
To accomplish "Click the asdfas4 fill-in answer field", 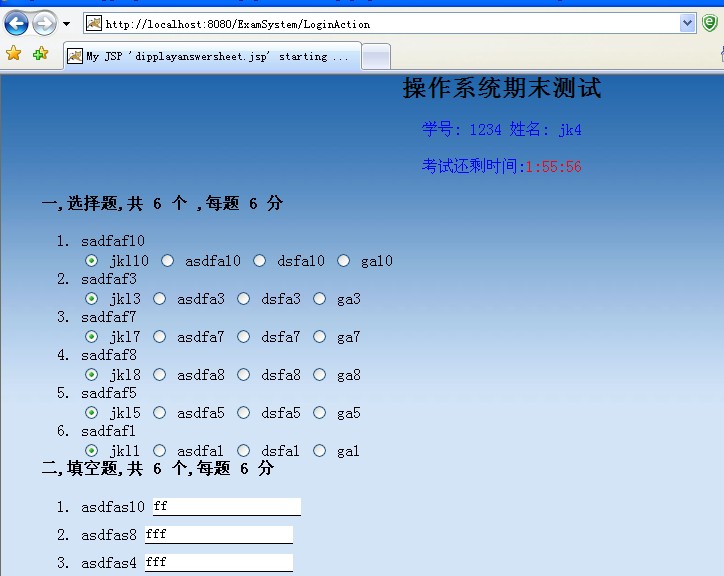I will 219,563.
